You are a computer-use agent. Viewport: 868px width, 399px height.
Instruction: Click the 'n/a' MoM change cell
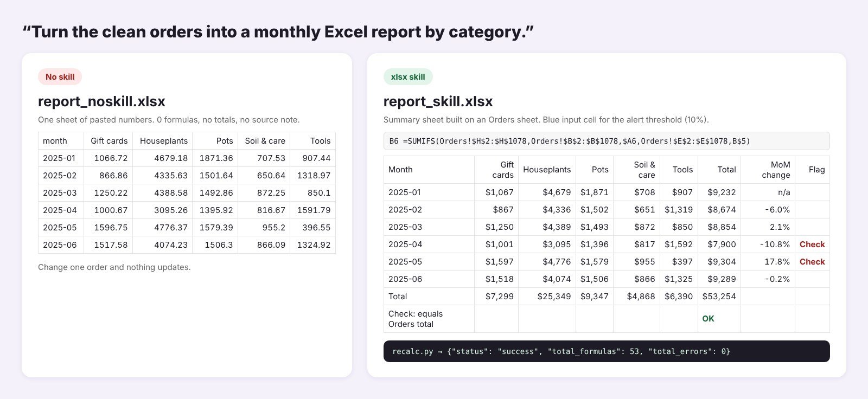[768, 192]
